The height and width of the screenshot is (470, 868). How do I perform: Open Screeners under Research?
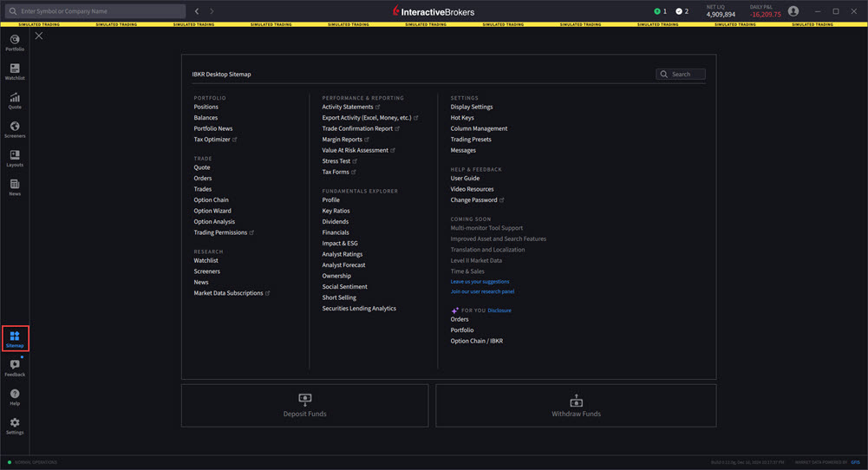[207, 271]
